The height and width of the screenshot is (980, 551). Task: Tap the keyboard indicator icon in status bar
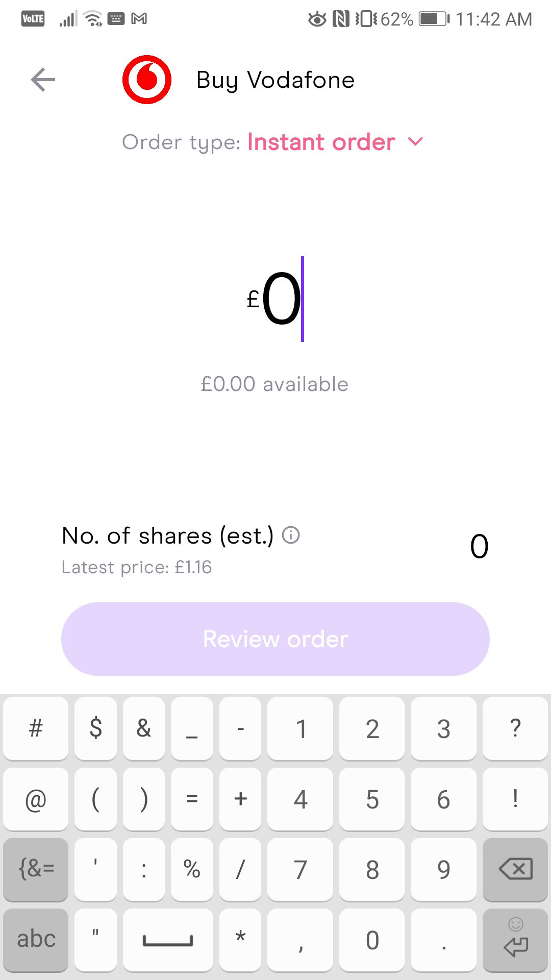(x=116, y=19)
